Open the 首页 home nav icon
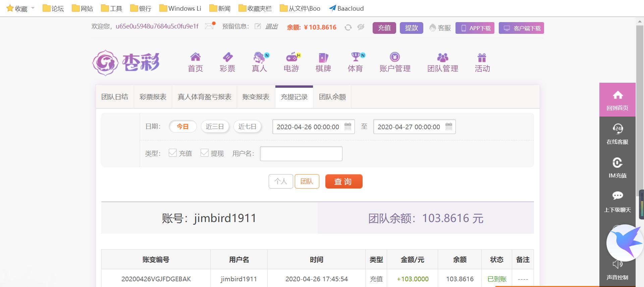The image size is (644, 287). (x=195, y=62)
